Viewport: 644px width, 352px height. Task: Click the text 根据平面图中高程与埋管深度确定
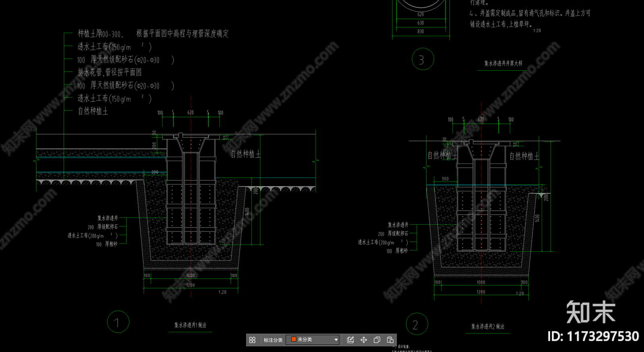click(x=182, y=33)
